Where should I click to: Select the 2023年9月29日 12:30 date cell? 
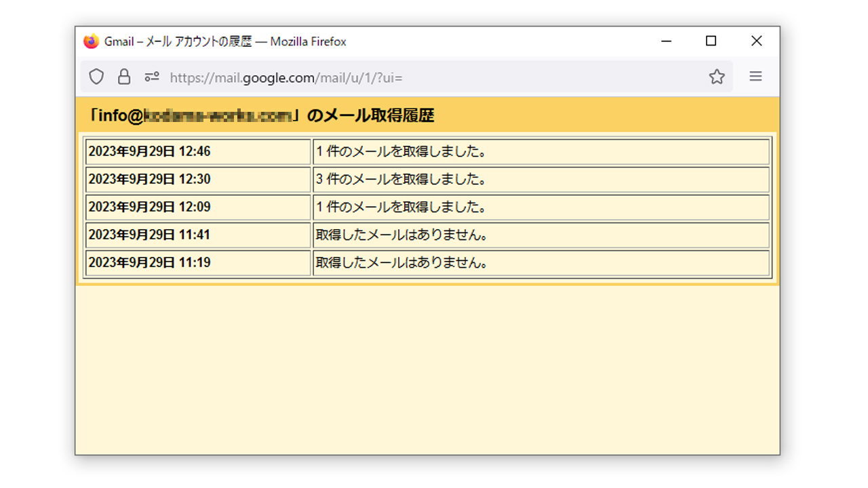[x=198, y=180]
